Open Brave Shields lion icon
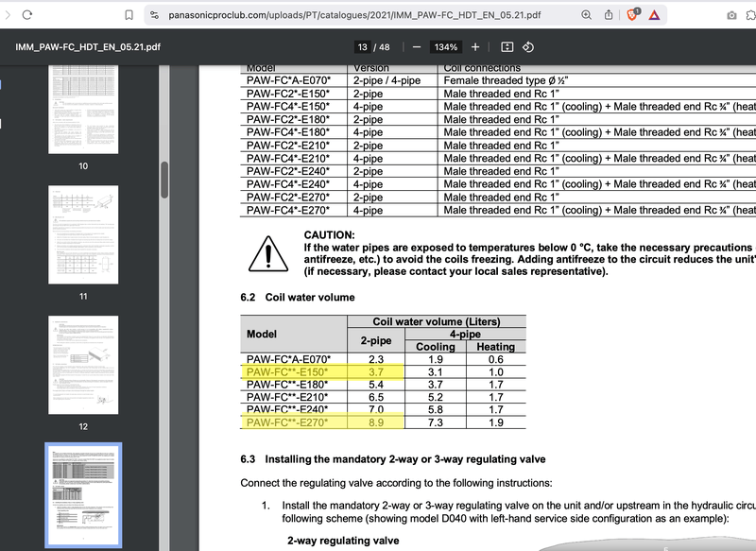Image resolution: width=756 pixels, height=551 pixels. [x=632, y=14]
